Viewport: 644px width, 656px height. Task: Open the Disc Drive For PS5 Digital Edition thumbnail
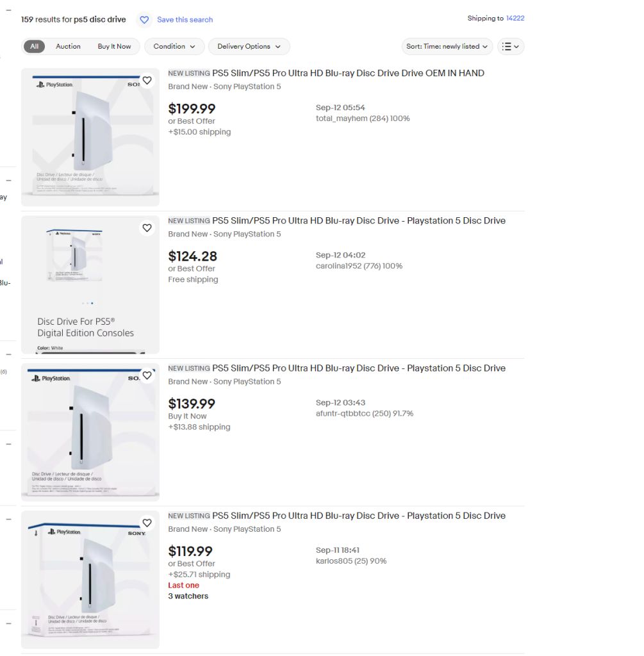click(90, 285)
